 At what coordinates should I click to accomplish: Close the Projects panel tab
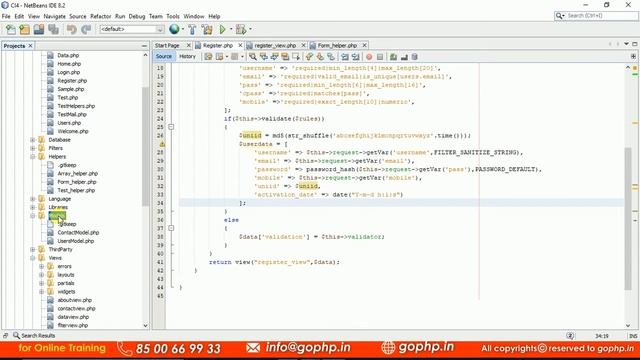tap(30, 46)
